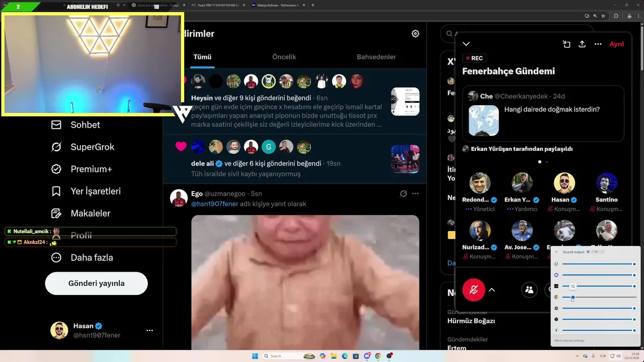The image size is (644, 362).
Task: Open taskbar clock showing 23:28
Action: (632, 356)
